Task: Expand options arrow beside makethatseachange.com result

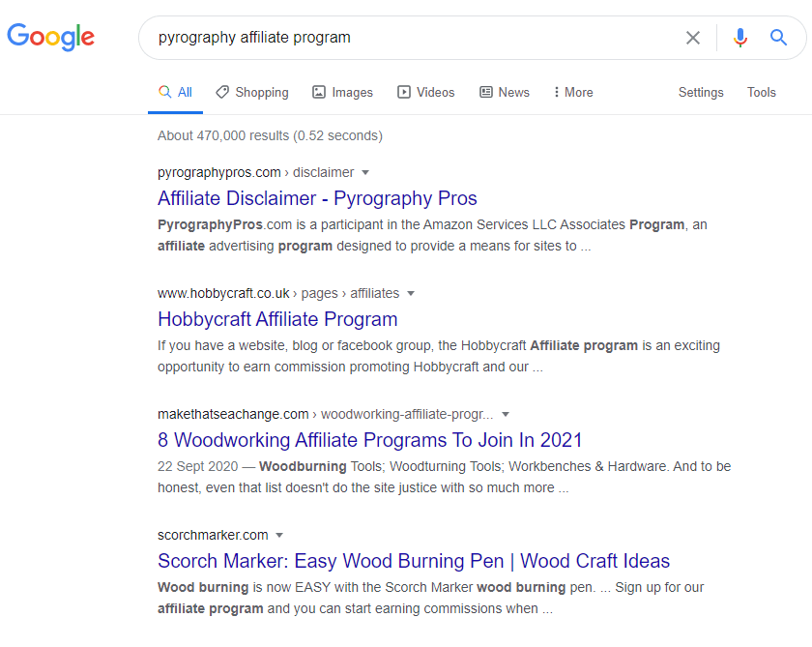Action: (506, 415)
